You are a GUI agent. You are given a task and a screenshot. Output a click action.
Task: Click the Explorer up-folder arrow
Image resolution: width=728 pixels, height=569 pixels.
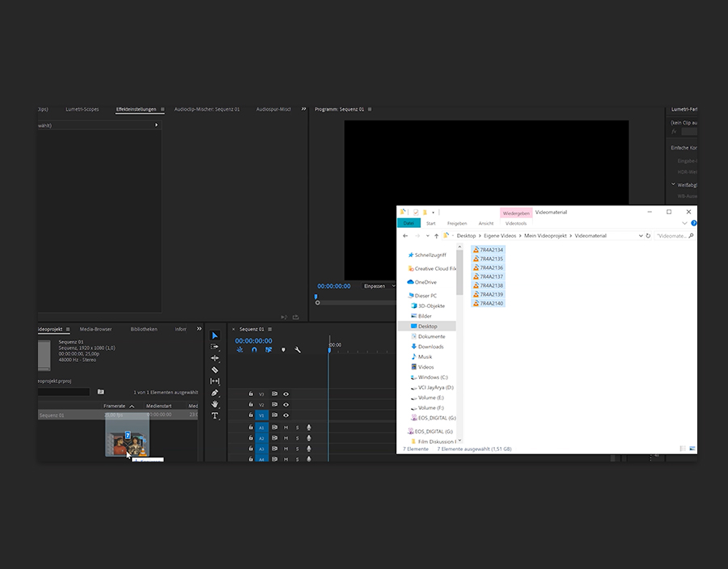[437, 235]
